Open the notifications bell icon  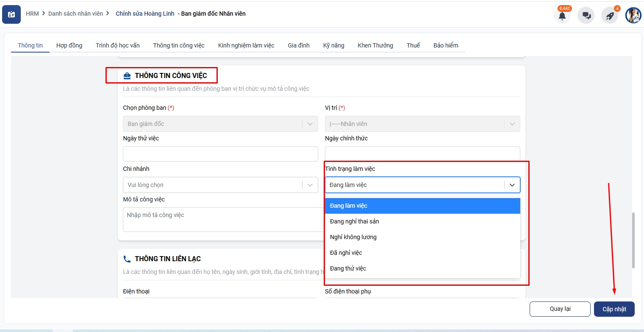pos(562,16)
